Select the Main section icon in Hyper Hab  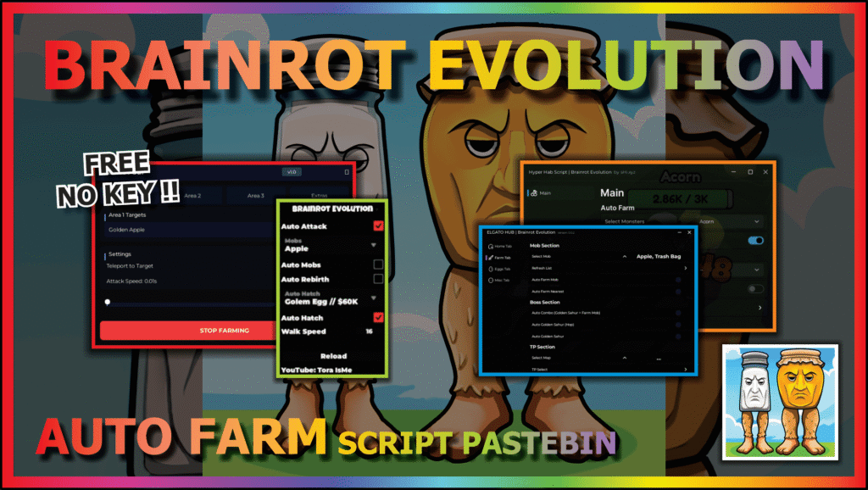point(534,193)
